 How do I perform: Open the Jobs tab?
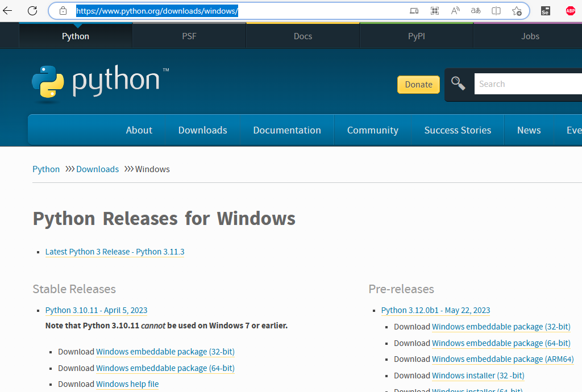tap(530, 36)
